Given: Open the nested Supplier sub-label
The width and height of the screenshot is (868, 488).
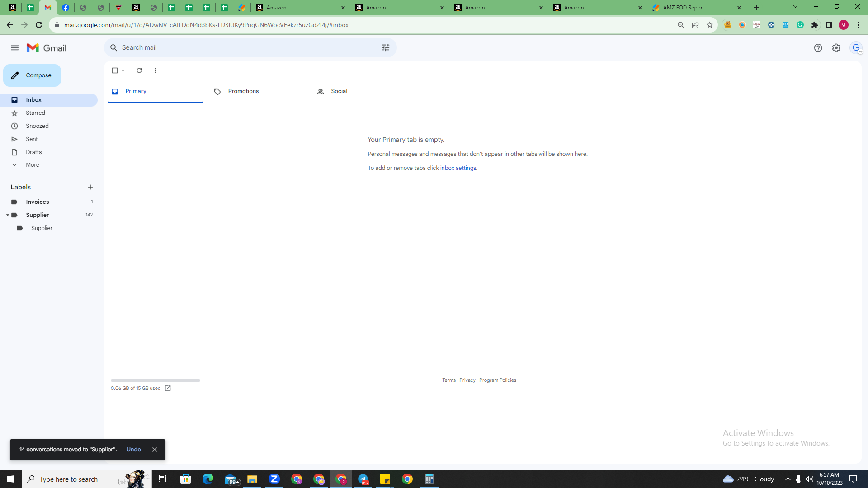Looking at the screenshot, I should click(x=49, y=228).
